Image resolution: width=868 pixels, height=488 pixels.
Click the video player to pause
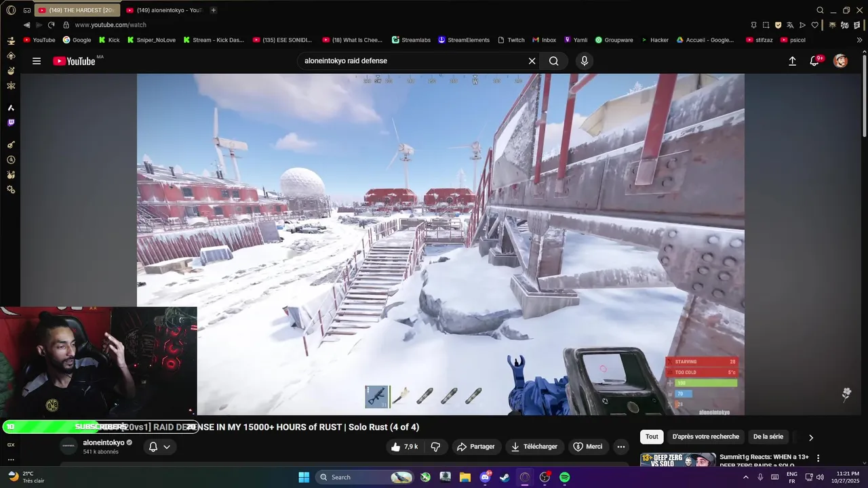point(441,244)
